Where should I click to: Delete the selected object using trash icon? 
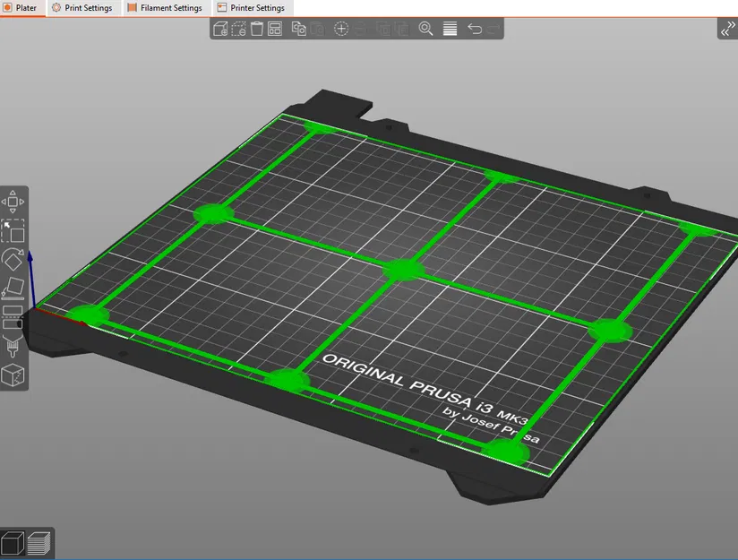(x=257, y=29)
